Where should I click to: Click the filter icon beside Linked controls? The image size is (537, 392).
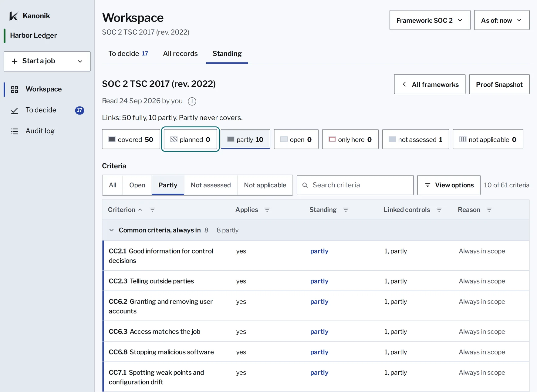tap(439, 210)
